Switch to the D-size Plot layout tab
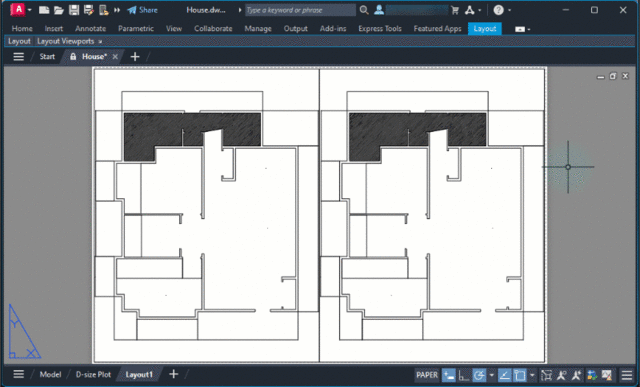 point(93,374)
